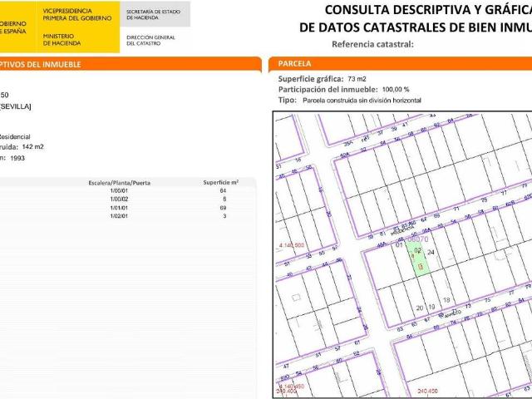
Task: Select the 'Superficie gráfica:' label
Action: tap(311, 79)
